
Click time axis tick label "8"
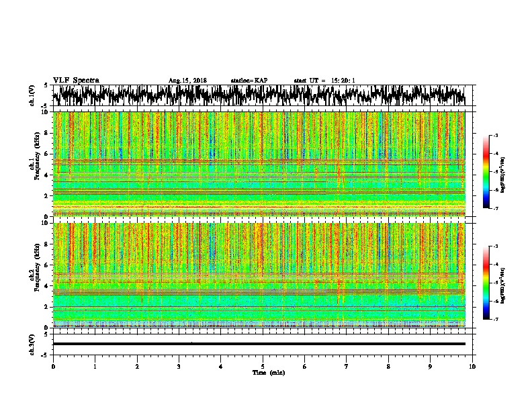pyautogui.click(x=388, y=367)
